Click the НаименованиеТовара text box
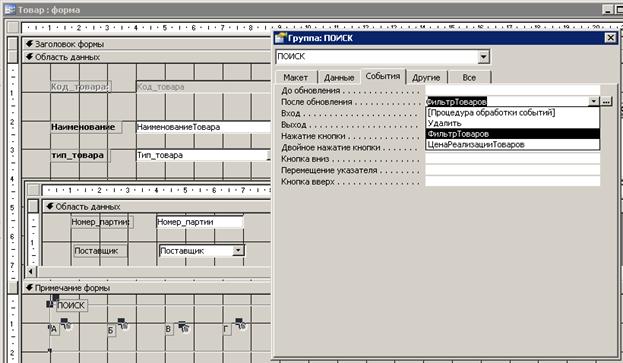Image resolution: width=623 pixels, height=363 pixels. coord(203,127)
